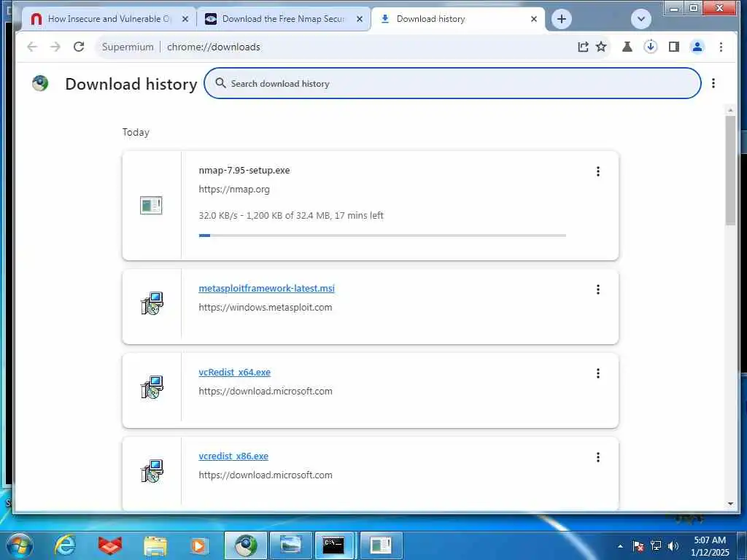Viewport: 747px width, 560px height.
Task: Open vcRedist_x64.exe file link
Action: [234, 372]
